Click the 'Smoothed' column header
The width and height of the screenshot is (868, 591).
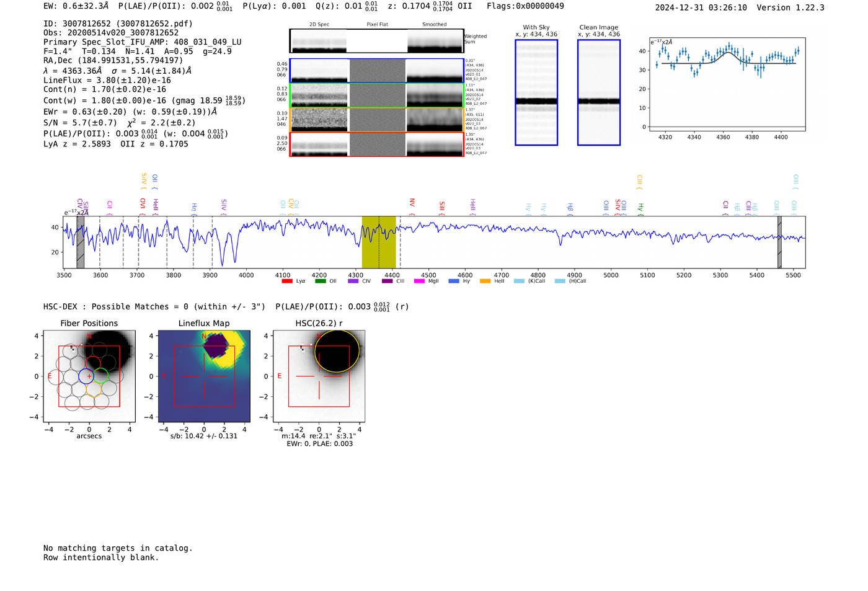tap(434, 25)
